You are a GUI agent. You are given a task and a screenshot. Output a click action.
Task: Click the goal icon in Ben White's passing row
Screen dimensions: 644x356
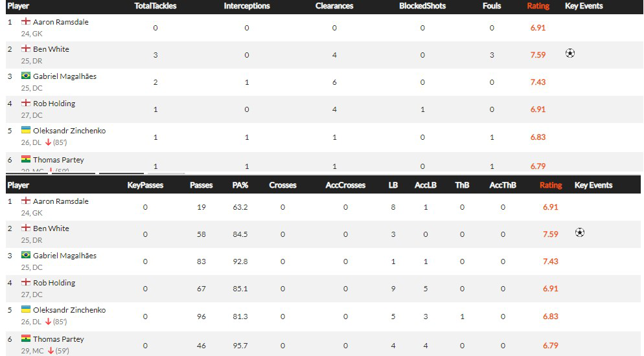(x=579, y=232)
